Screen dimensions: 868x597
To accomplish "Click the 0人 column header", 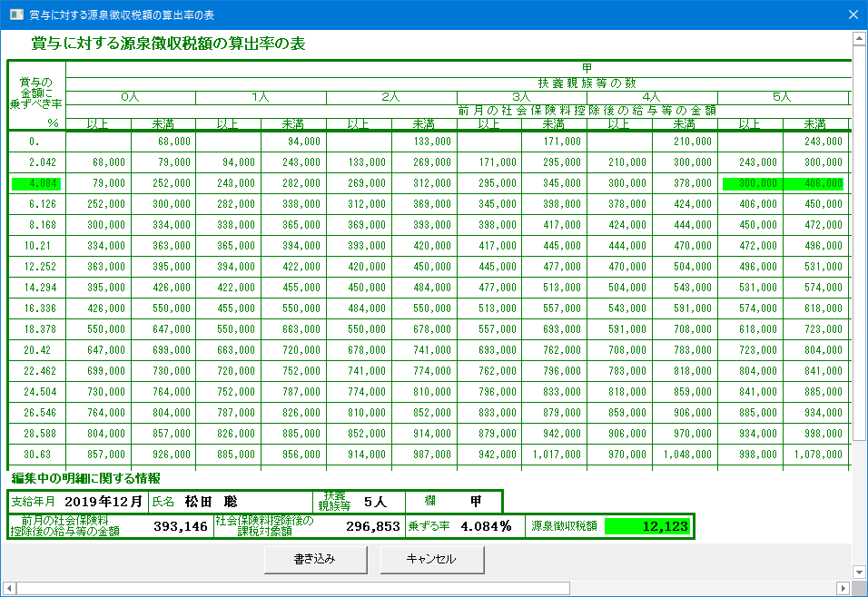I will (x=130, y=97).
